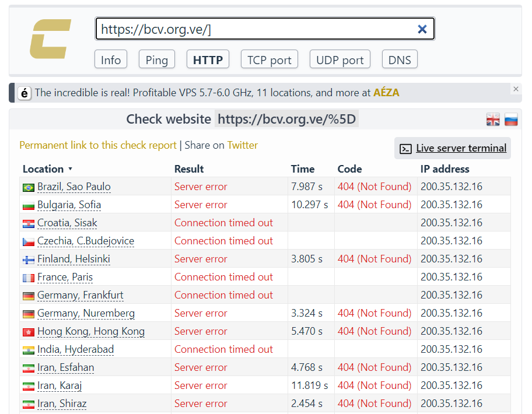Click the 7.987 s time value
This screenshot has height=414, width=532.
point(307,187)
